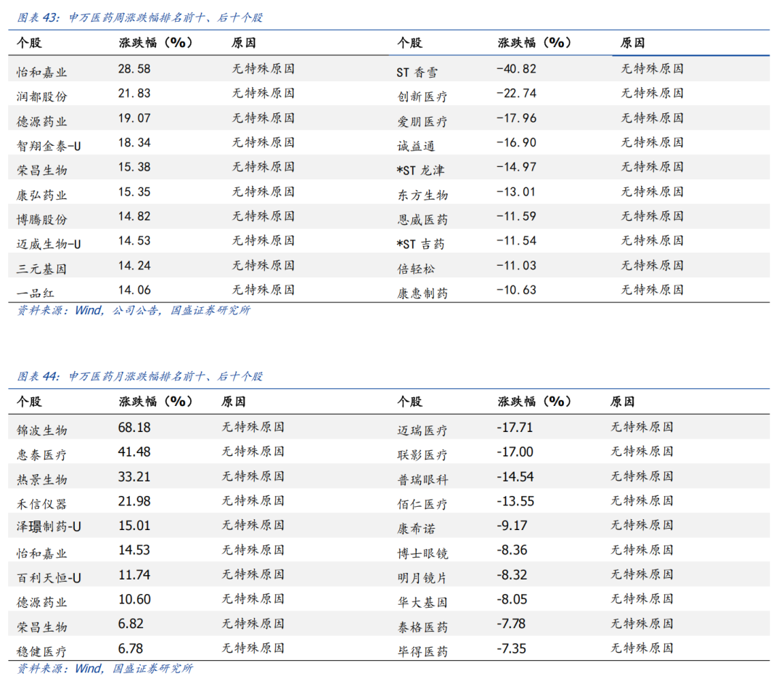The image size is (784, 684).
Task: Click the stock name '恩威医药'
Action: click(x=422, y=220)
